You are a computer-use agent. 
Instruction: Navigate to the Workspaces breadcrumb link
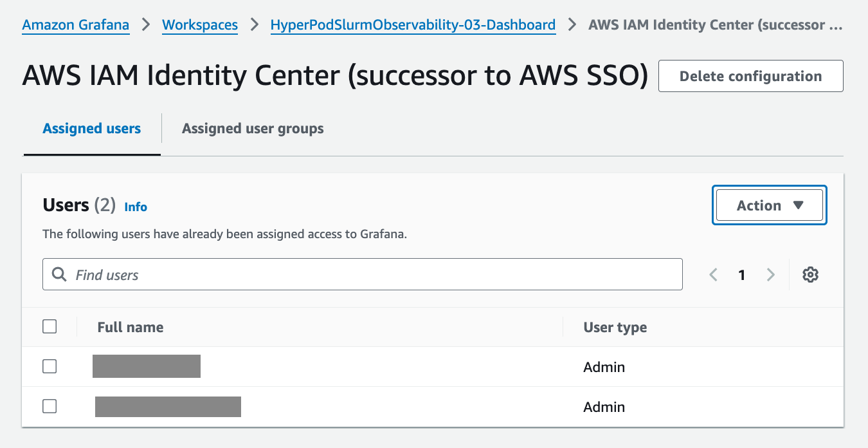pyautogui.click(x=199, y=25)
